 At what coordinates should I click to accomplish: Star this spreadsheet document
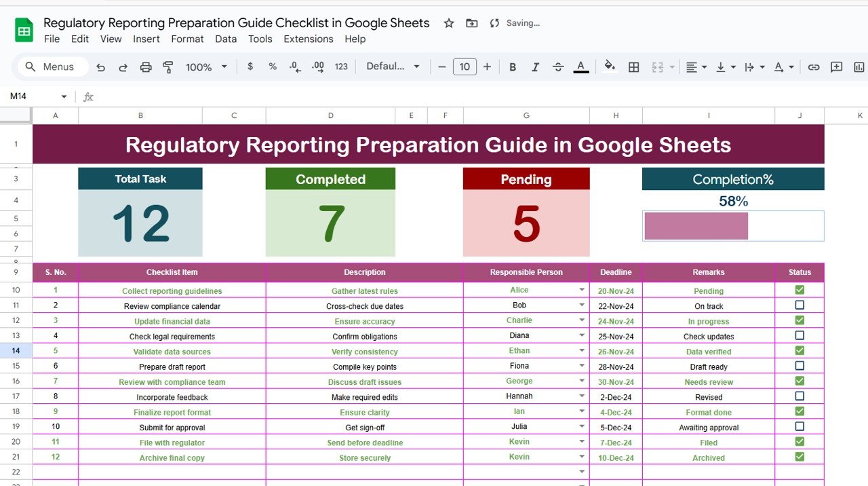(449, 23)
